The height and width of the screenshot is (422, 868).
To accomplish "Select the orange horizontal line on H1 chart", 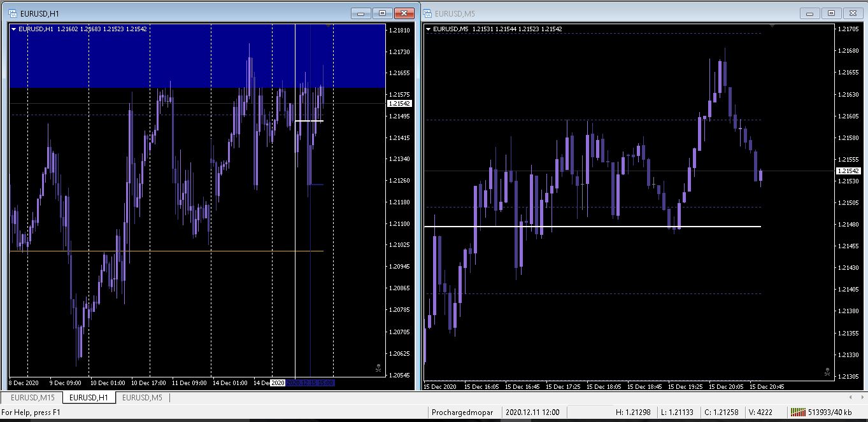I will click(166, 251).
